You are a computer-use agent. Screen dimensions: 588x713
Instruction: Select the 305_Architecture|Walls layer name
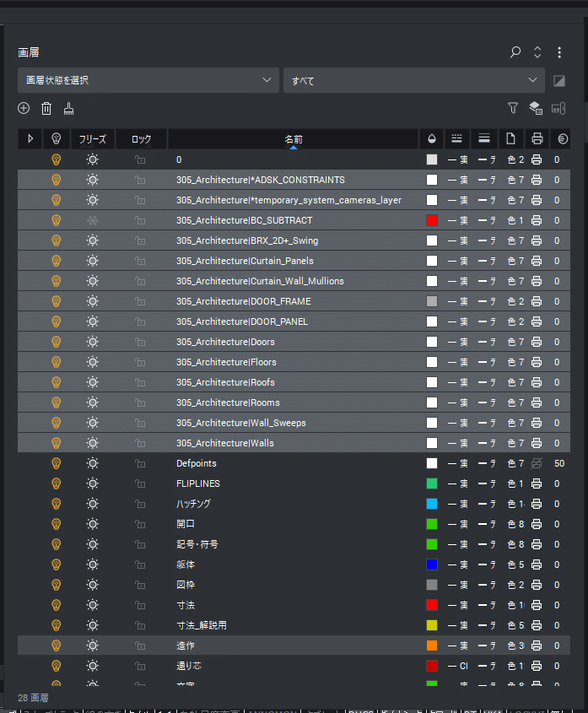(225, 443)
